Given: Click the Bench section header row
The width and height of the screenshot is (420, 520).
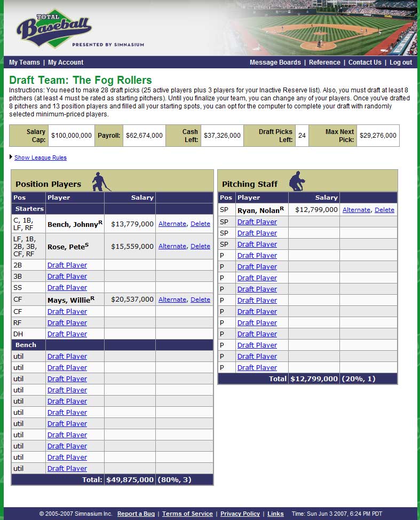Looking at the screenshot, I should tap(113, 345).
